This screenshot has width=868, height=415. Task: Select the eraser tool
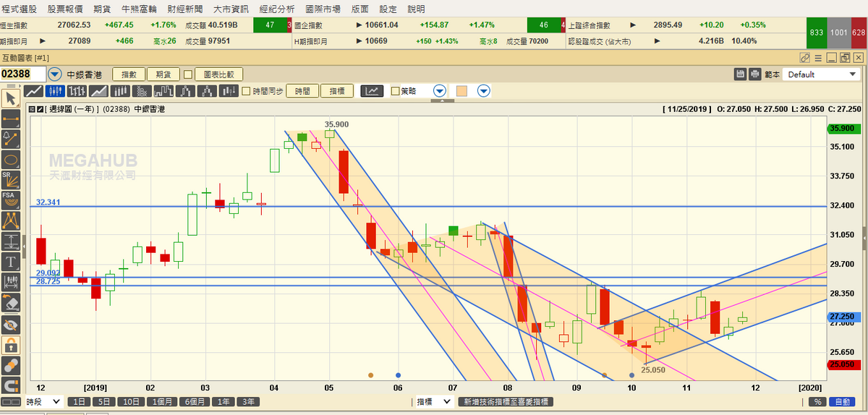(x=11, y=301)
